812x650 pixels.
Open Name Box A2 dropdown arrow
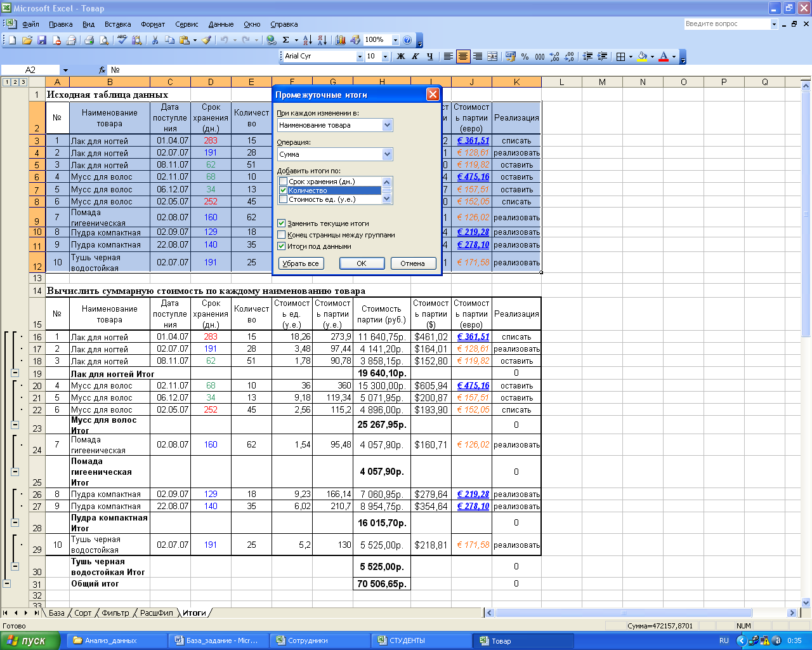[65, 70]
